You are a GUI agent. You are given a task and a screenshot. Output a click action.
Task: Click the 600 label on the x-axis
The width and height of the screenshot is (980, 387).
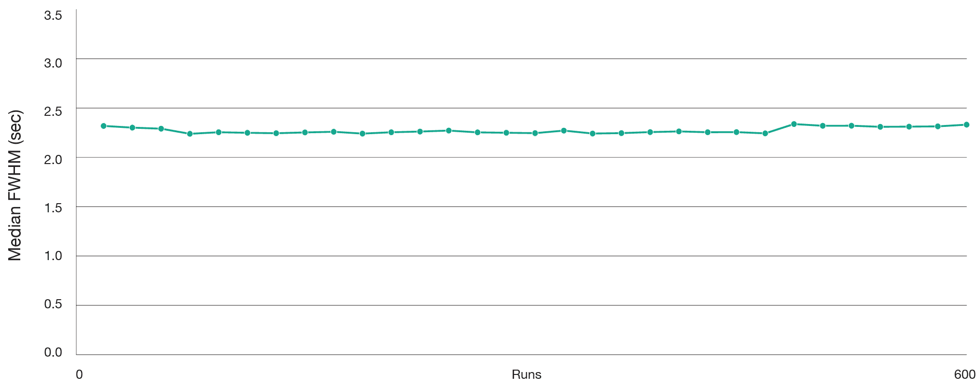[965, 375]
